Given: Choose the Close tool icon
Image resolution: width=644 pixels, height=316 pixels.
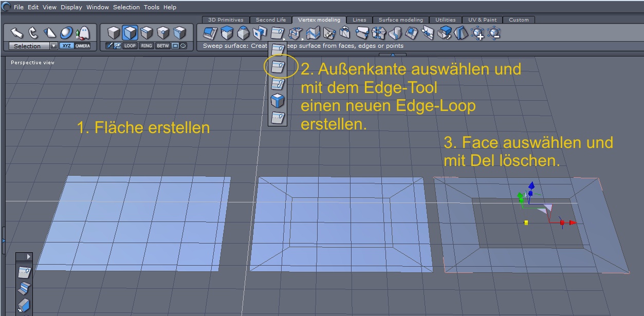Looking at the screenshot, I should tap(411, 33).
